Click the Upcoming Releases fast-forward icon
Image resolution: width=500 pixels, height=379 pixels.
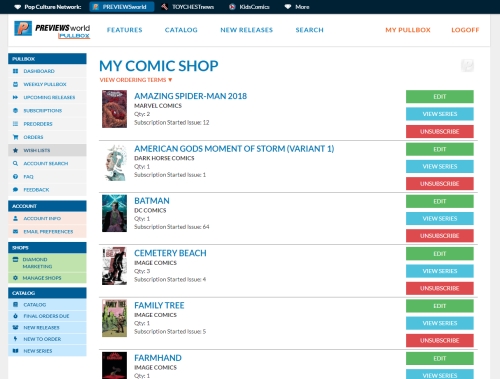tap(15, 97)
